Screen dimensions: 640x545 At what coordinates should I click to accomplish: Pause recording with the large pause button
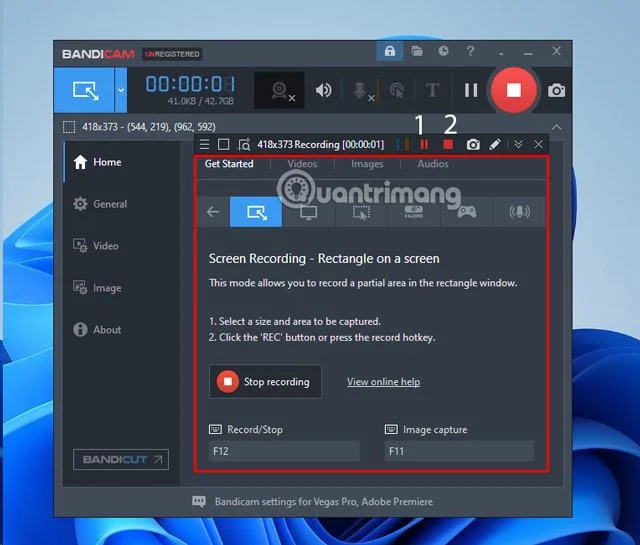[x=471, y=90]
